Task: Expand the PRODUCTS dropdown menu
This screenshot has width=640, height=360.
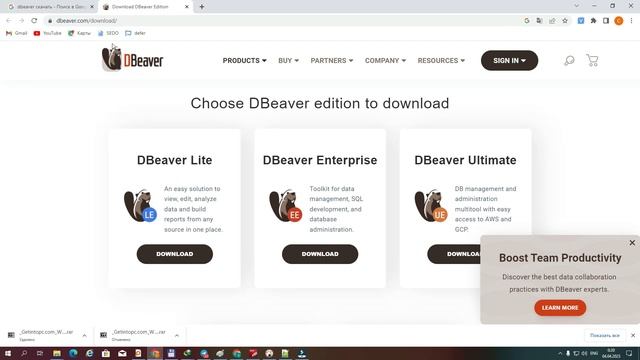Action: [x=244, y=60]
